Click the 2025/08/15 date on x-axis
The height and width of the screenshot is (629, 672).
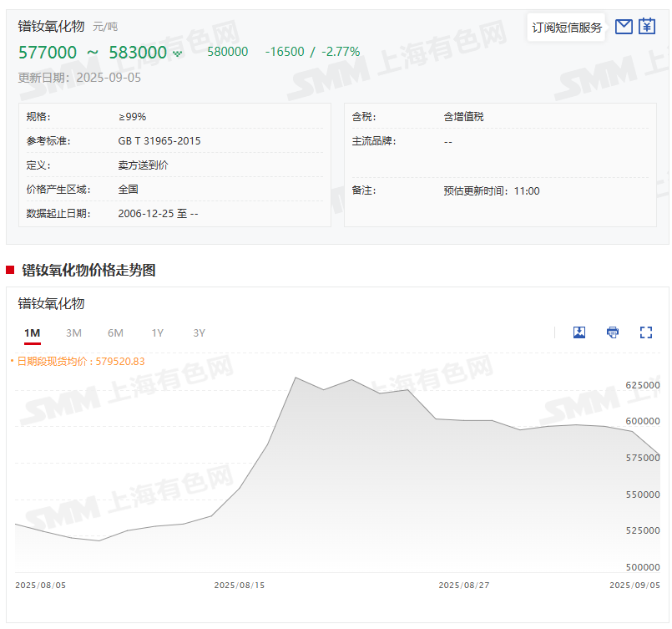coord(239,586)
